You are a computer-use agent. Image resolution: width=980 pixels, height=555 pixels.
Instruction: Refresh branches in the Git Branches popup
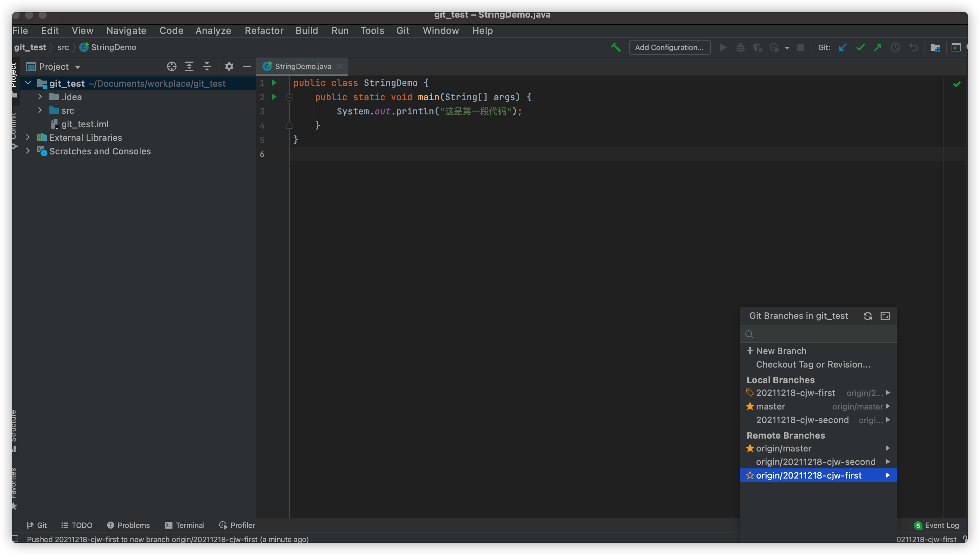(x=867, y=316)
